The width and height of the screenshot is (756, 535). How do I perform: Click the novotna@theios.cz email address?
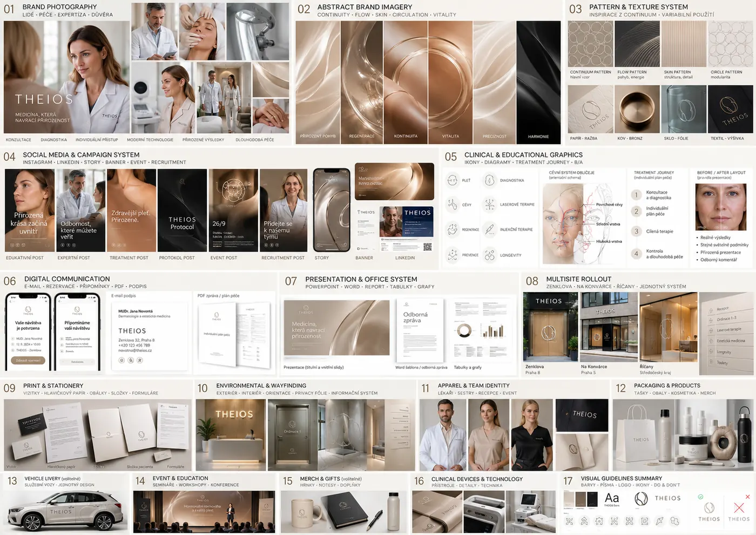coord(135,350)
